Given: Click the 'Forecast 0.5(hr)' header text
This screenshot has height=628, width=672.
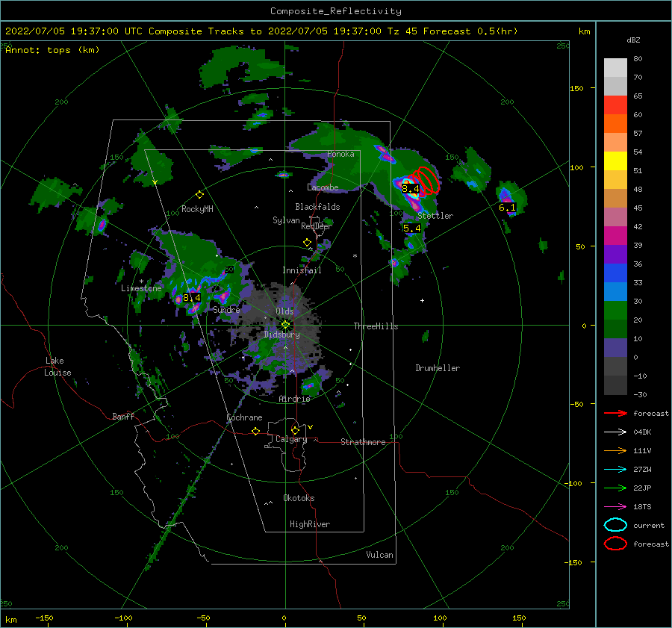Looking at the screenshot, I should point(470,31).
